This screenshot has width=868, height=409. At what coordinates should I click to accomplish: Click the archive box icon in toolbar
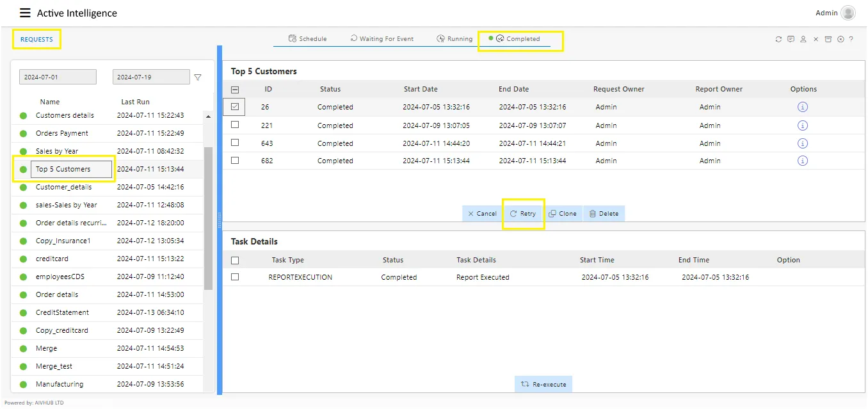pyautogui.click(x=828, y=39)
